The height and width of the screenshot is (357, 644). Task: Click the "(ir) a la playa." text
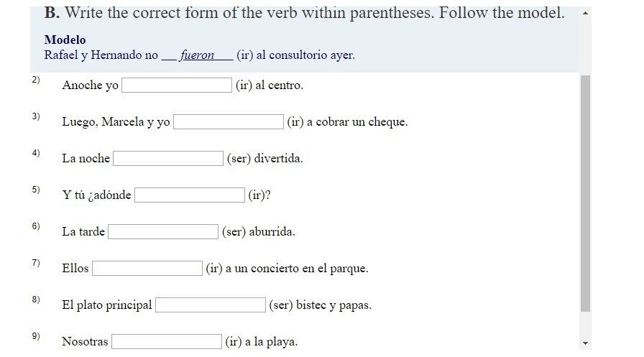[261, 341]
